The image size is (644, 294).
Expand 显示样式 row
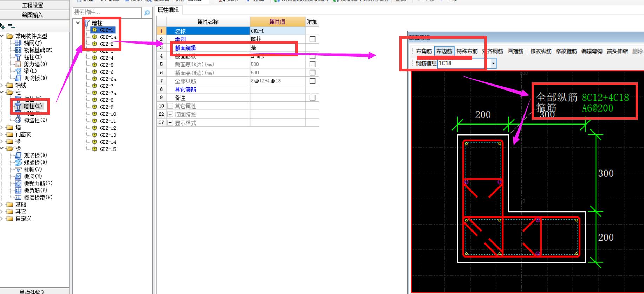170,123
